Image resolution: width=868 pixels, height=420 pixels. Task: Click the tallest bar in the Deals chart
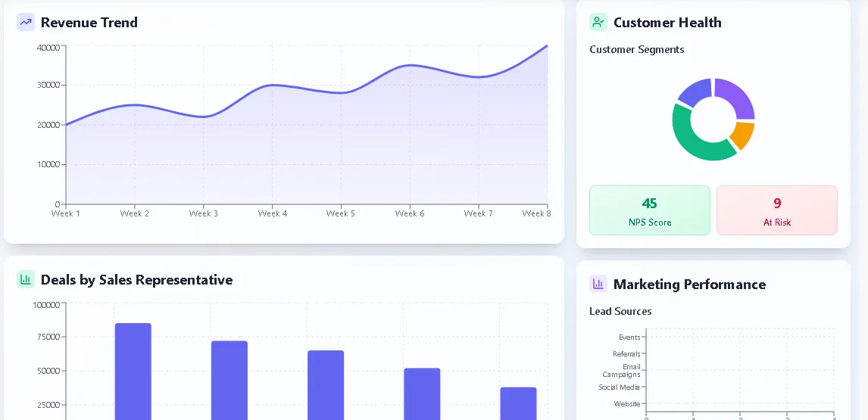(133, 371)
